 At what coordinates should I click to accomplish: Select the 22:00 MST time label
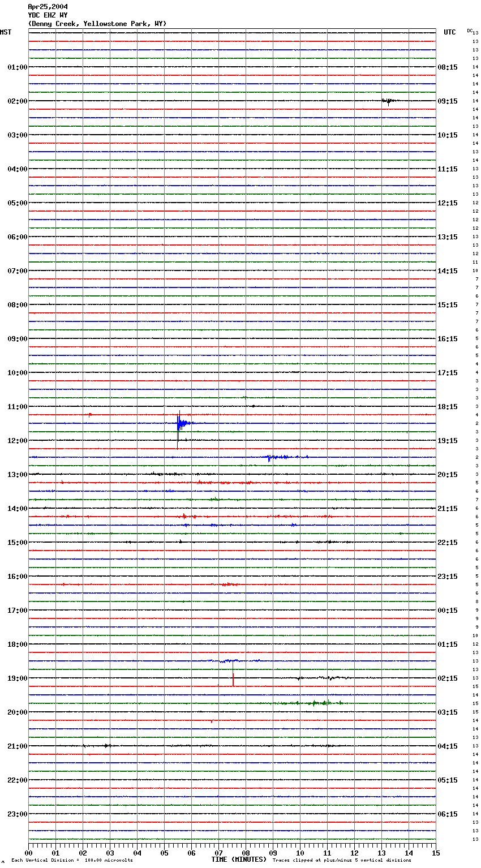[18, 780]
